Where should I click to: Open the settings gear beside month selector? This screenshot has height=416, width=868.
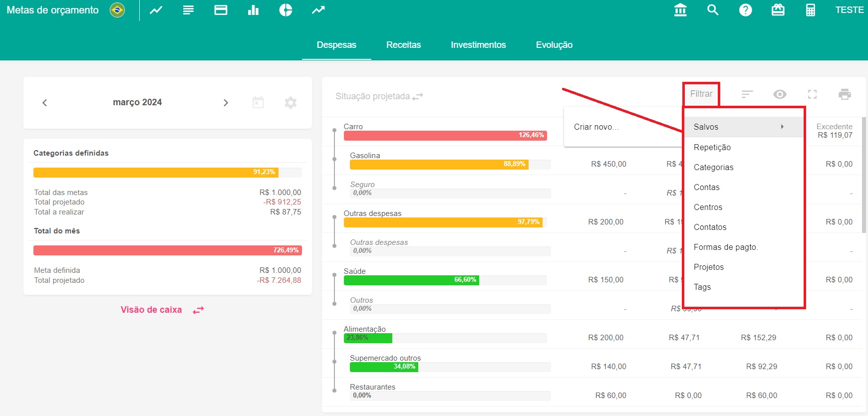tap(290, 103)
